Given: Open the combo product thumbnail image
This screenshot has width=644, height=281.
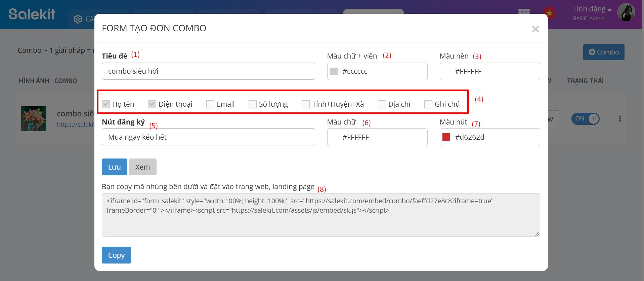Looking at the screenshot, I should pyautogui.click(x=34, y=119).
